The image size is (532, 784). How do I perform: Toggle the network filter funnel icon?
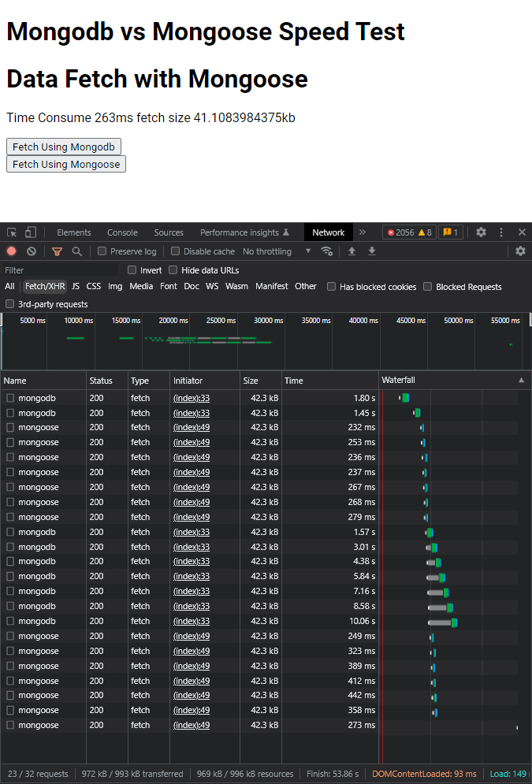(57, 251)
